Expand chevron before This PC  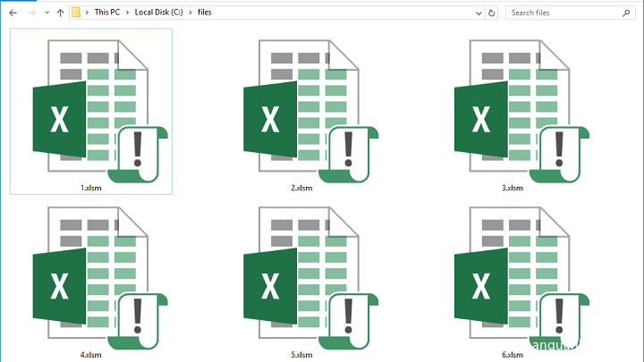coord(87,13)
